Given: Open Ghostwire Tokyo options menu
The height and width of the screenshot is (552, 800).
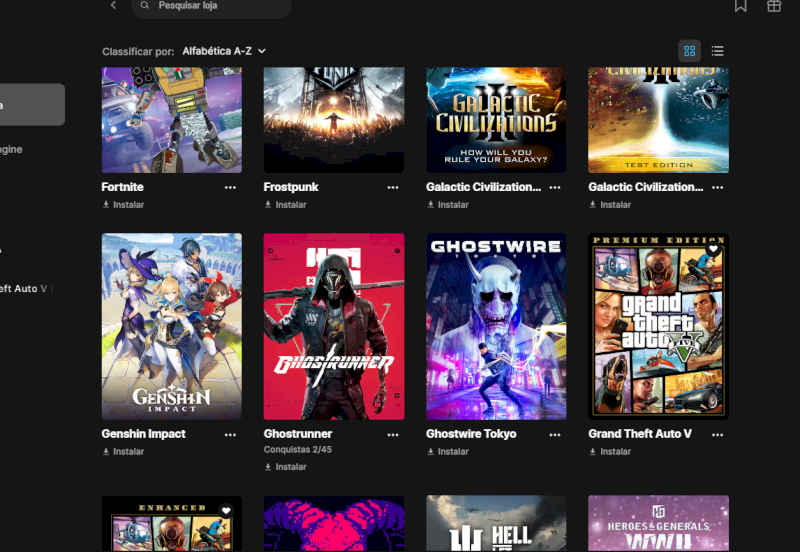Looking at the screenshot, I should pos(555,435).
